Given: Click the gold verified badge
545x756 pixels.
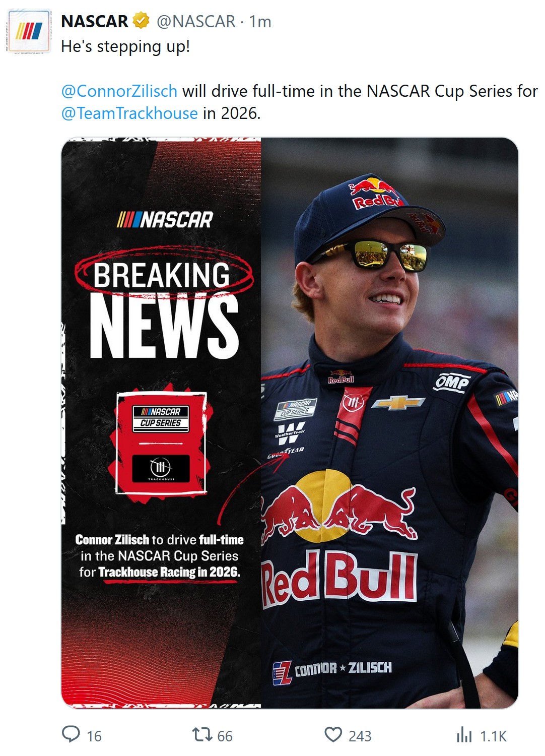Looking at the screenshot, I should pyautogui.click(x=141, y=21).
